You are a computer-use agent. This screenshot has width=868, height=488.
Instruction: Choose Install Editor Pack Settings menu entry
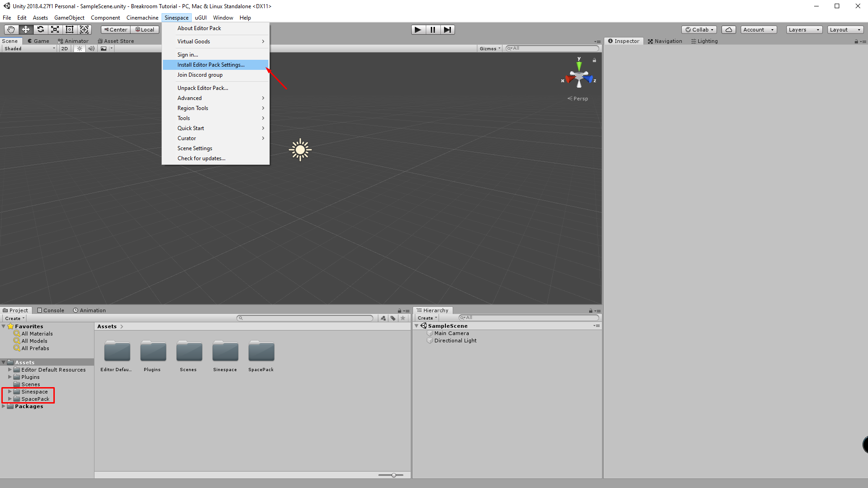pyautogui.click(x=211, y=65)
